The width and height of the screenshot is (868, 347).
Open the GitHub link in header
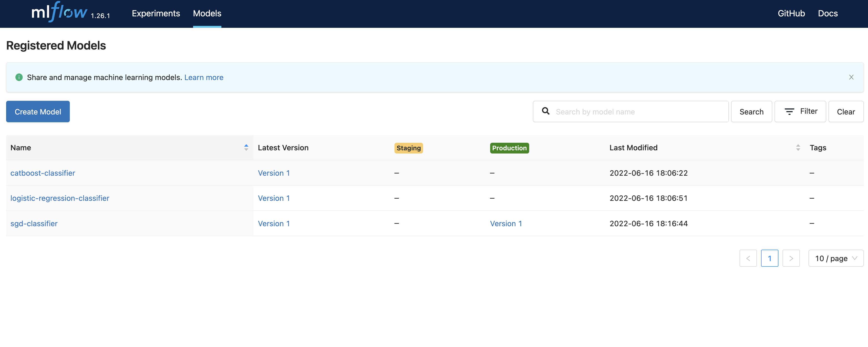point(791,13)
